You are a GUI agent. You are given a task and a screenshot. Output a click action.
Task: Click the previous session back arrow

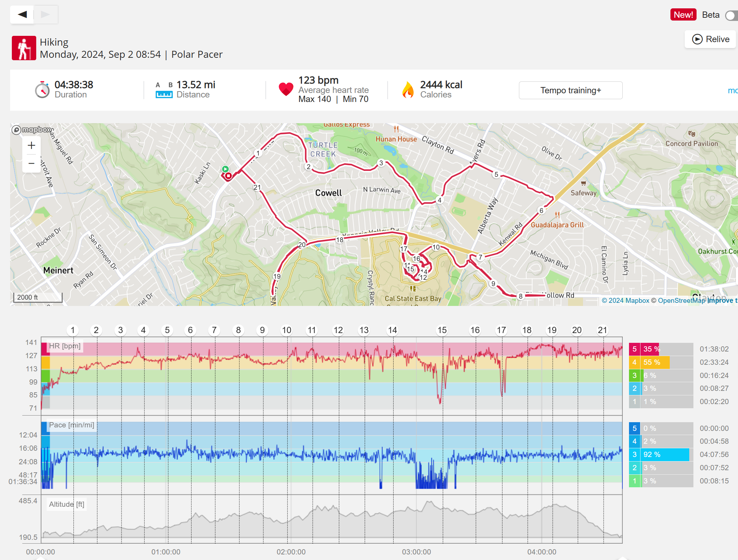click(x=22, y=14)
